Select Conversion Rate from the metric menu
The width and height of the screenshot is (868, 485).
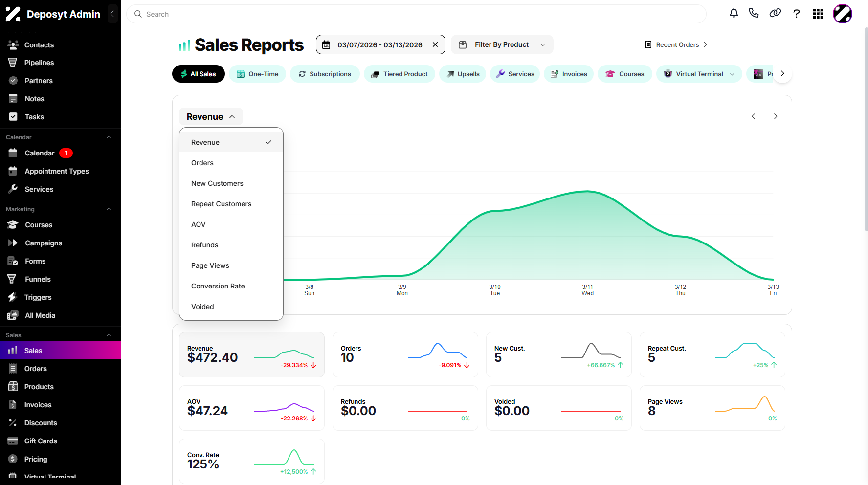pyautogui.click(x=231, y=286)
